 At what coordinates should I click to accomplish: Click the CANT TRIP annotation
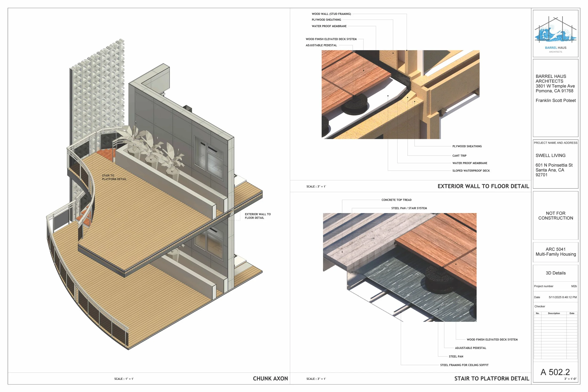coord(459,156)
